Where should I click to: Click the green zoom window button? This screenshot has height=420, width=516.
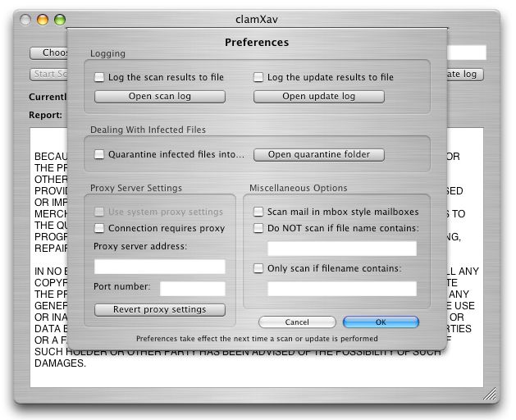[x=61, y=20]
